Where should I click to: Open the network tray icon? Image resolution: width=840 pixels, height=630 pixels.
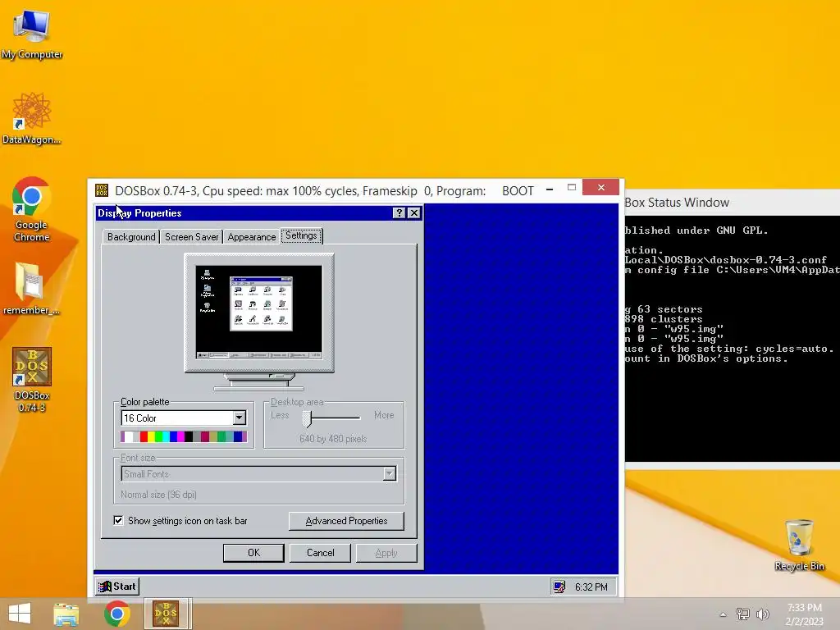coord(743,614)
